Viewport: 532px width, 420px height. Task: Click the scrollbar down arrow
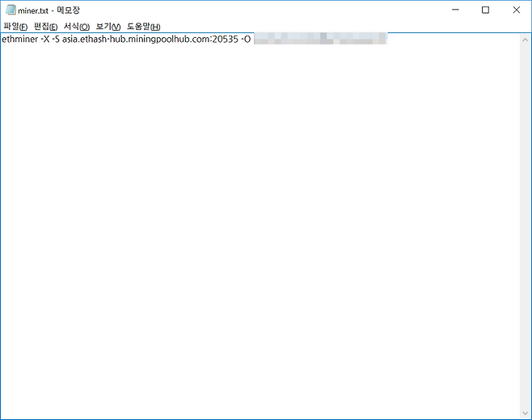(x=525, y=414)
